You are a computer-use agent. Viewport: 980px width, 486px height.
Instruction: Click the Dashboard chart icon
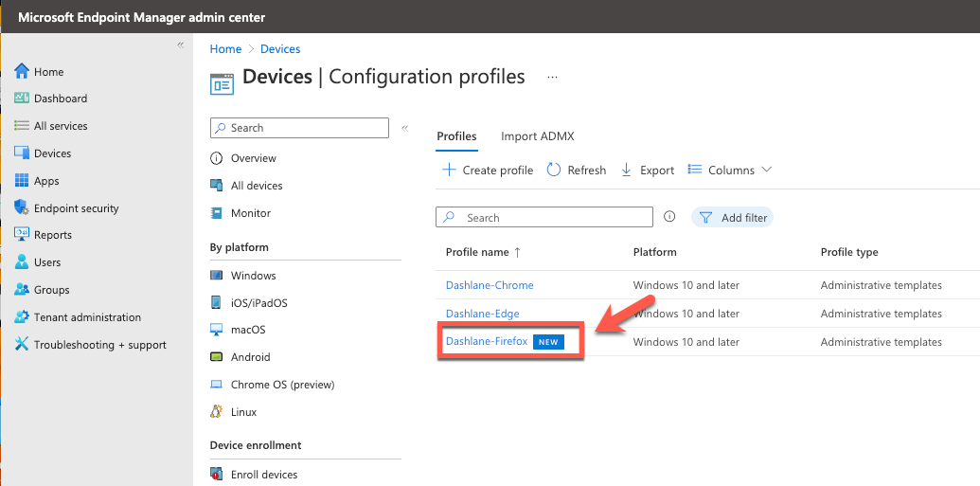[22, 98]
